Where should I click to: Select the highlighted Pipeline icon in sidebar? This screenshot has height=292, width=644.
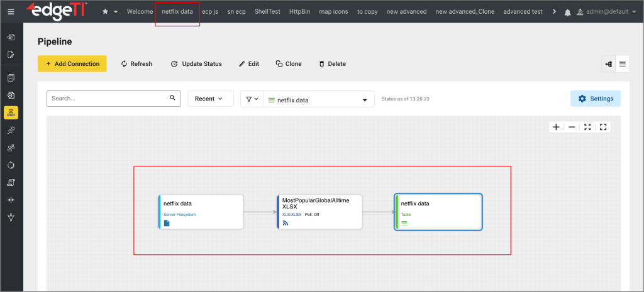(11, 113)
